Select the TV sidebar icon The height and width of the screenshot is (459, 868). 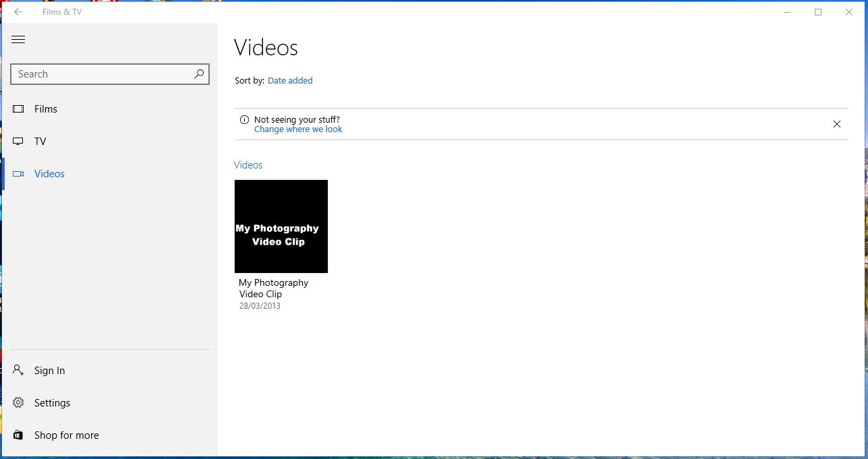(18, 141)
